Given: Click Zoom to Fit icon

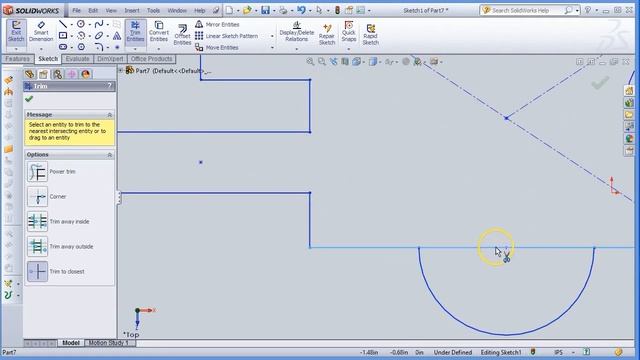Looking at the screenshot, I should click(x=310, y=62).
